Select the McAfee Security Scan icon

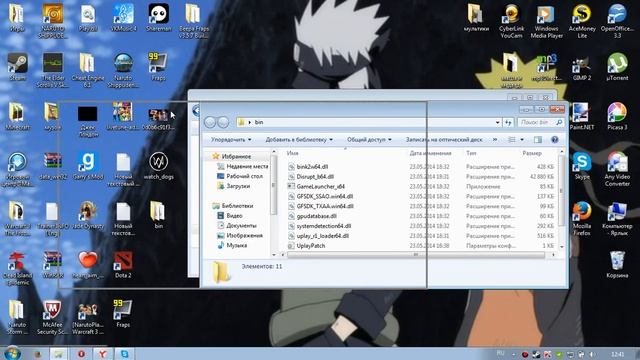[52, 317]
